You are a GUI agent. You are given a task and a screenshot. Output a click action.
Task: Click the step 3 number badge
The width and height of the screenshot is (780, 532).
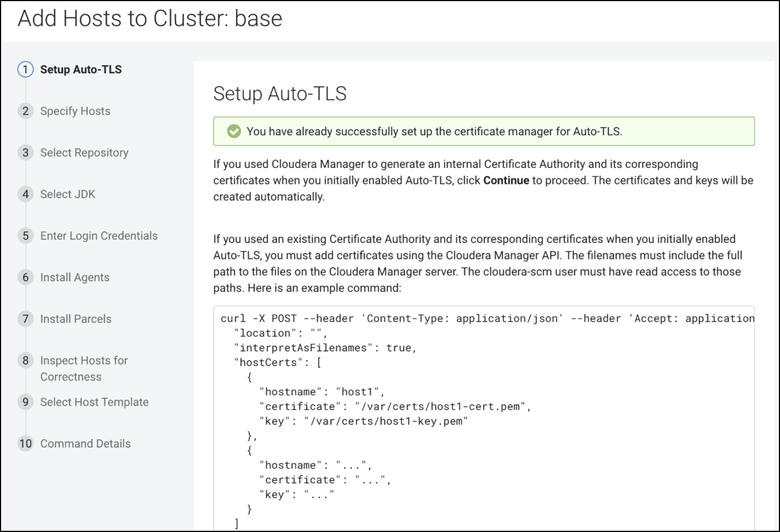tap(25, 153)
